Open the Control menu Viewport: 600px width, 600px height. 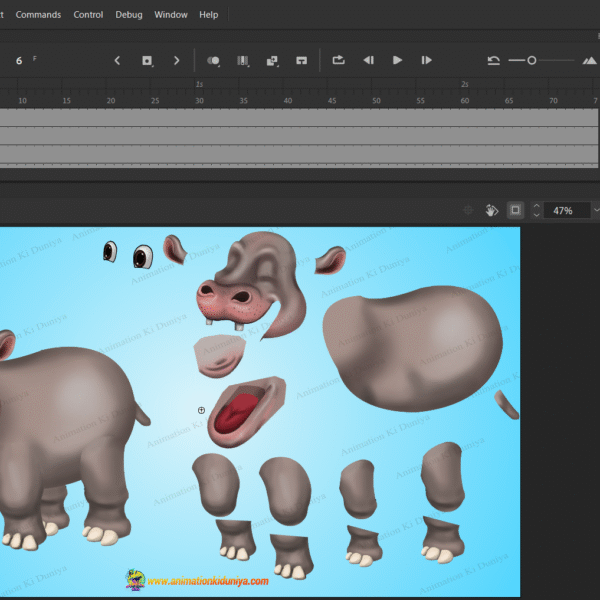pos(88,15)
